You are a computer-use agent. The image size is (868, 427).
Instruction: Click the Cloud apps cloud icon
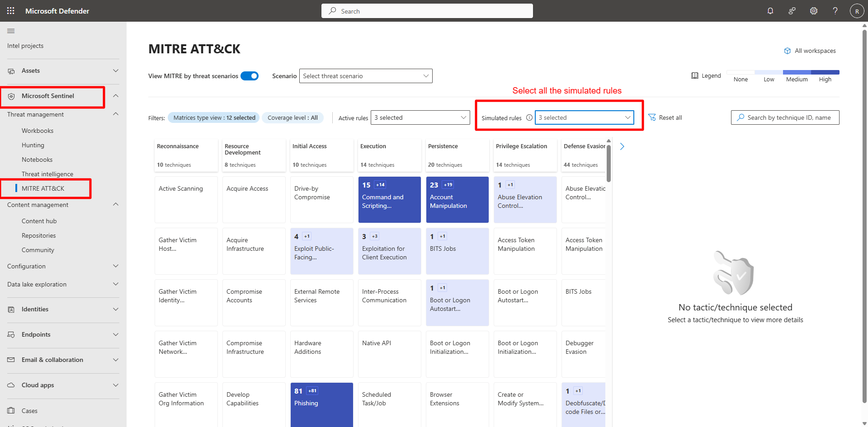tap(11, 385)
